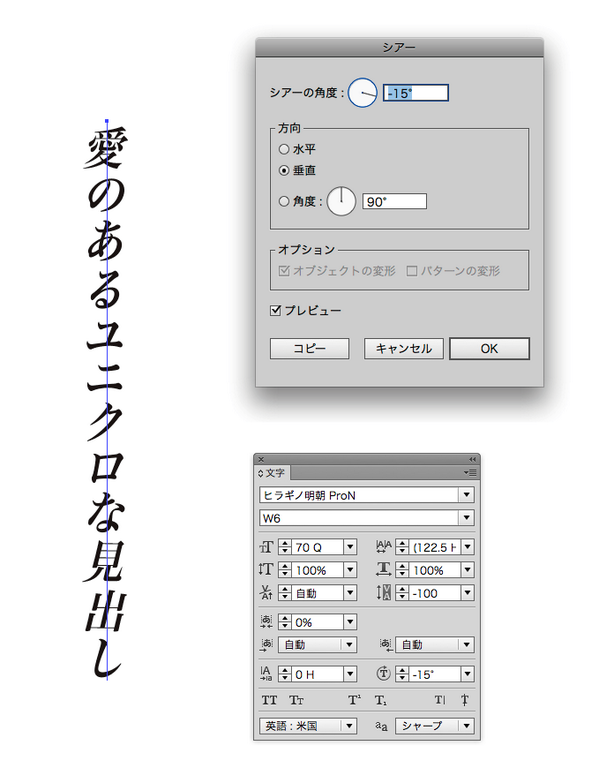Click the vertical text 愛のあるユニクロな見出し
This screenshot has width=599, height=768.
[x=106, y=401]
